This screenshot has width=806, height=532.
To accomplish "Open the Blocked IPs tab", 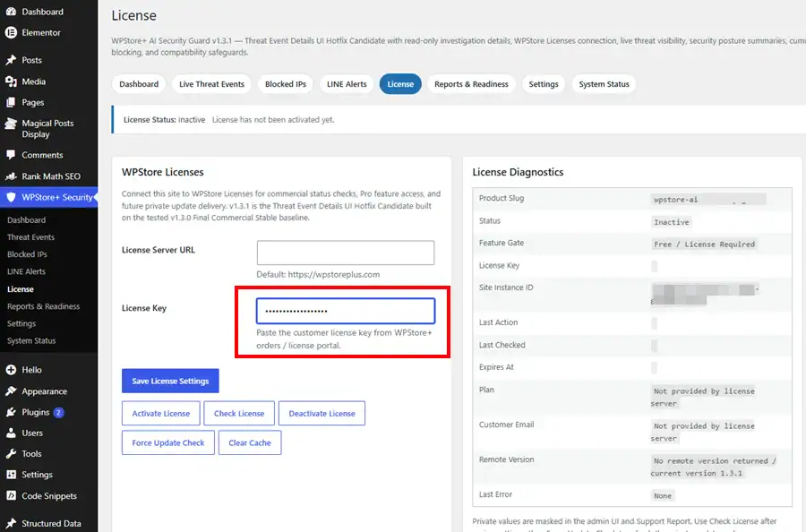I will pyautogui.click(x=286, y=84).
